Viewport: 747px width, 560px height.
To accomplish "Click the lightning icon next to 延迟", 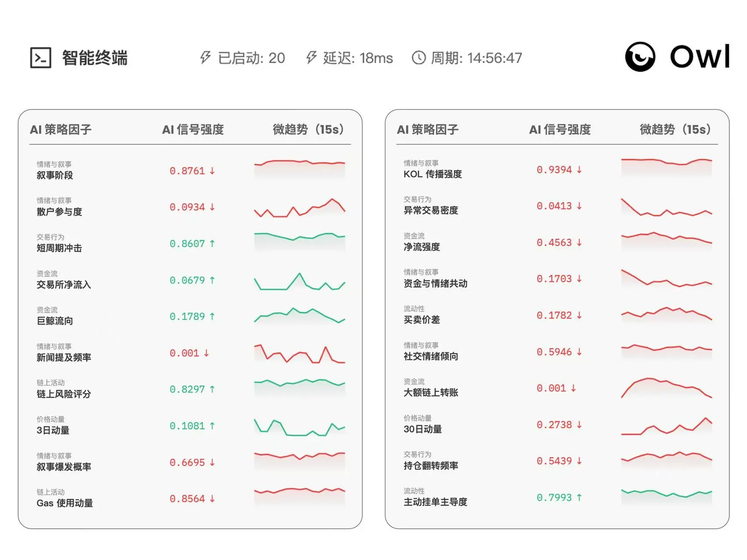I will [311, 58].
